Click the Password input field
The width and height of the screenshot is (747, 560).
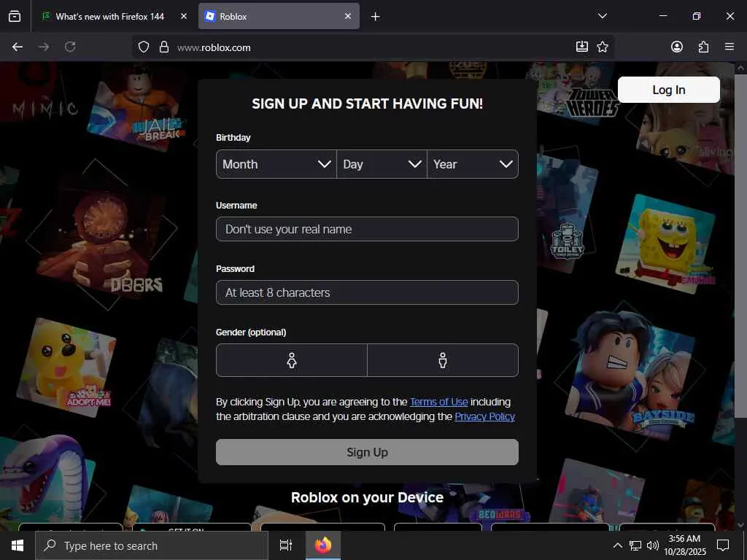pos(367,292)
